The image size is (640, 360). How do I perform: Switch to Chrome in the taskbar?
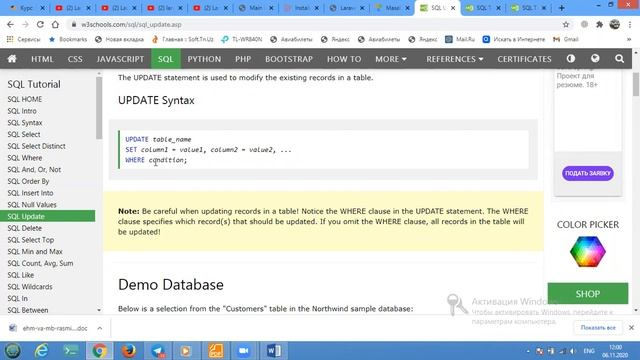pyautogui.click(x=99, y=351)
